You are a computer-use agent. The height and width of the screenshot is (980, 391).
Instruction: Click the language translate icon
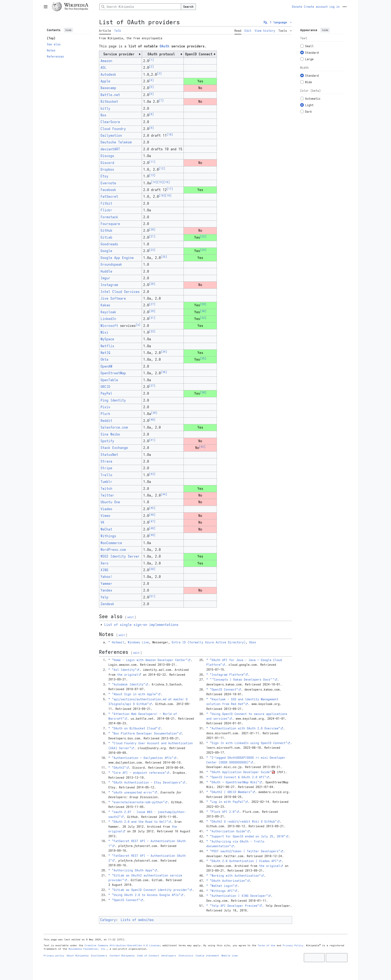(265, 22)
